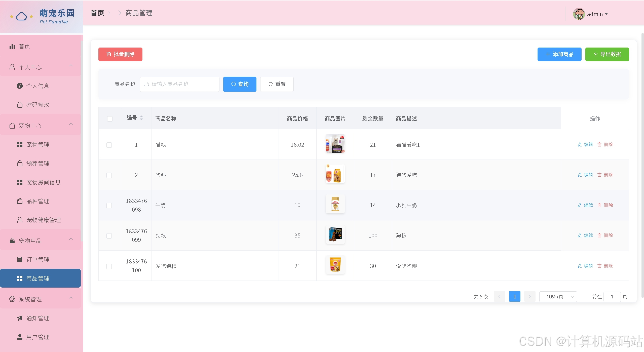Click the 导出数据 button
This screenshot has width=644, height=352.
(607, 54)
